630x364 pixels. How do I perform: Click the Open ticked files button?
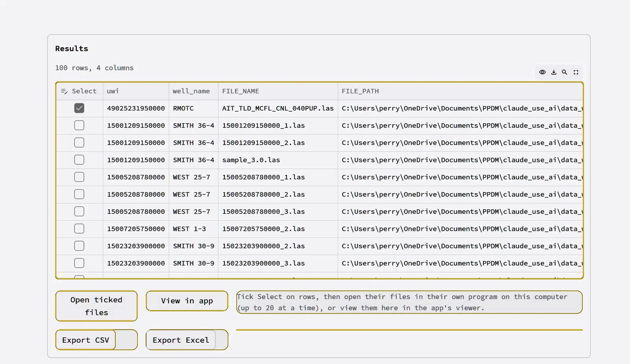click(x=96, y=306)
